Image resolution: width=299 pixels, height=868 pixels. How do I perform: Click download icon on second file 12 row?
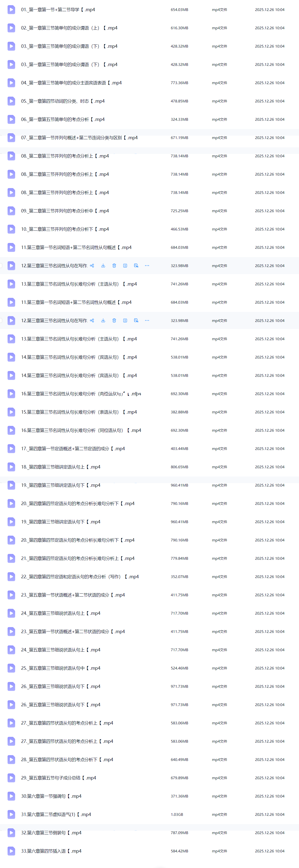tap(103, 320)
